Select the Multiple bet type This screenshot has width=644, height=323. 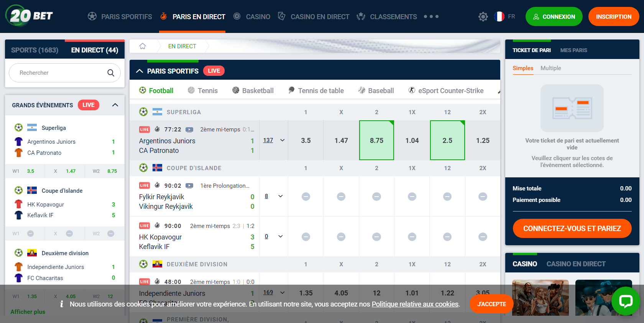coord(551,68)
